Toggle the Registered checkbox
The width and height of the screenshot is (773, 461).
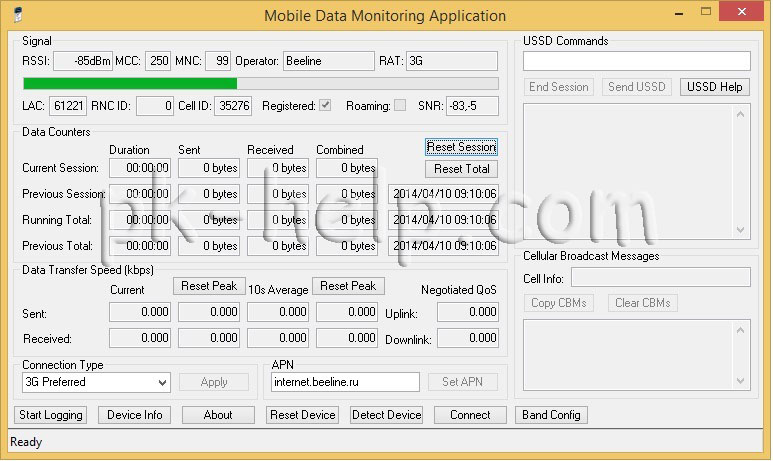coord(325,105)
